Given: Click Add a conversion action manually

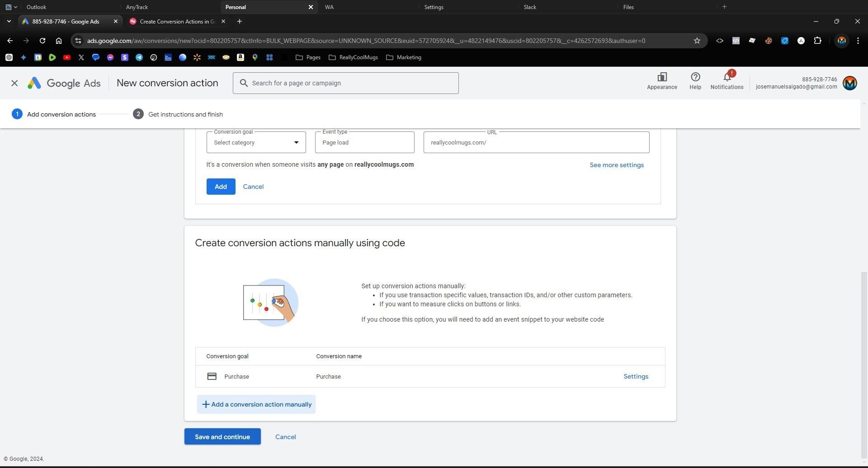Looking at the screenshot, I should click(256, 405).
